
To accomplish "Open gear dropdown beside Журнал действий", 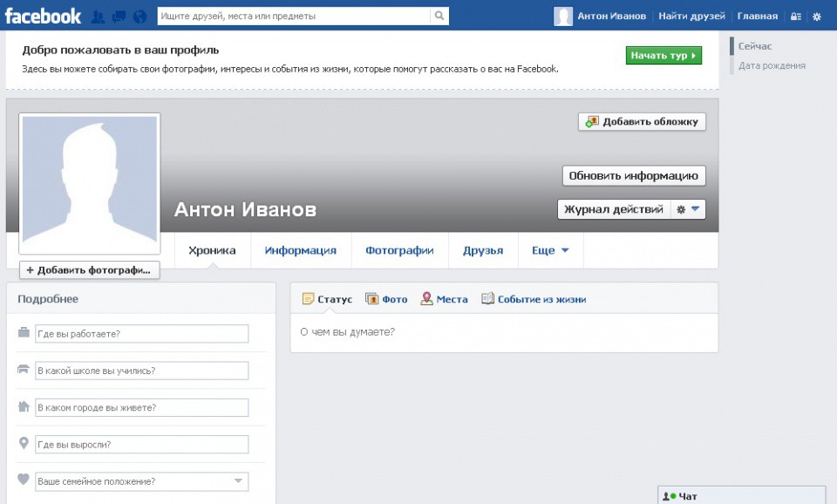I will coord(688,209).
